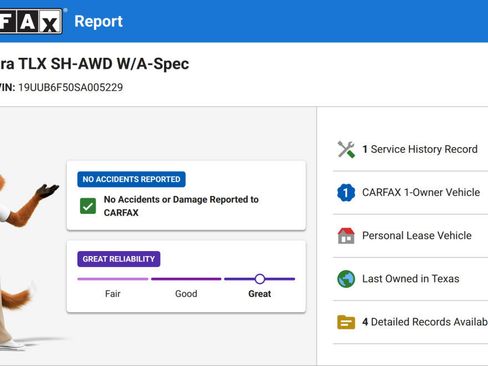488x366 pixels.
Task: Click the reliability slider knob at Great
Action: (x=260, y=279)
